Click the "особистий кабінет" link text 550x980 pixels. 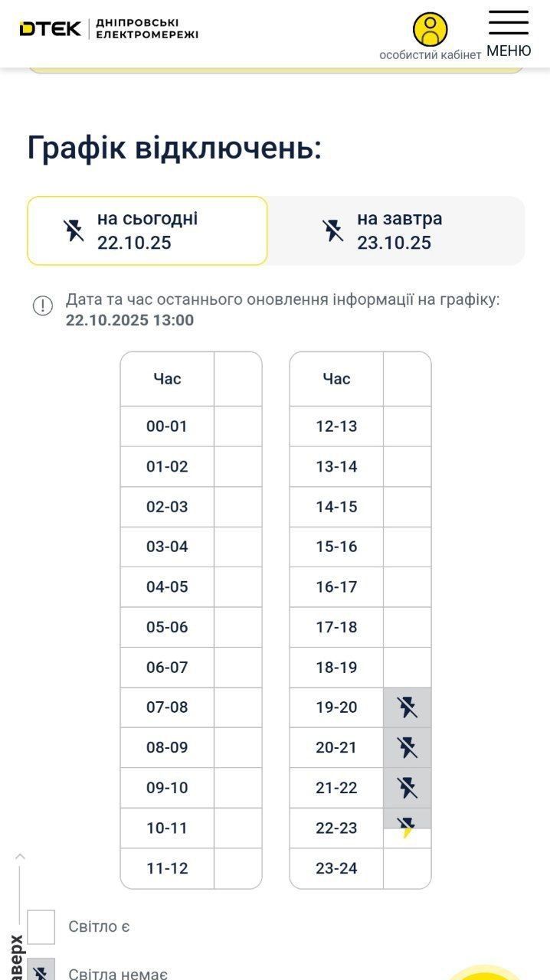click(x=431, y=55)
